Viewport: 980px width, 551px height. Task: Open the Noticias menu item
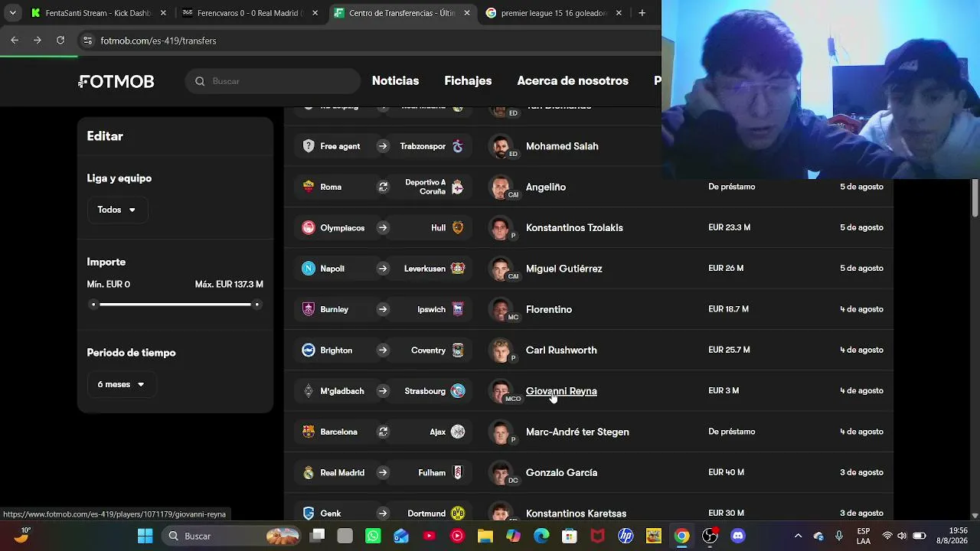(x=395, y=81)
